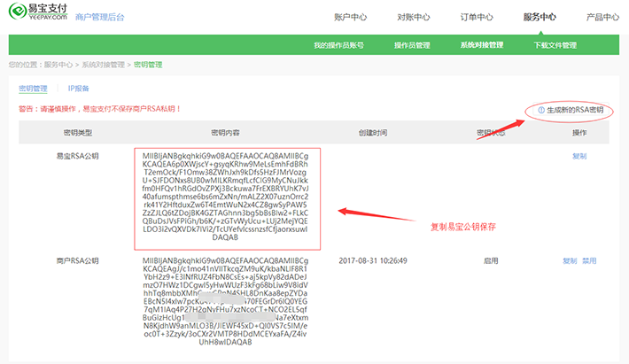Click the 易宝RSA公钥 key content text
Image resolution: width=629 pixels, height=364 pixels.
point(225,197)
